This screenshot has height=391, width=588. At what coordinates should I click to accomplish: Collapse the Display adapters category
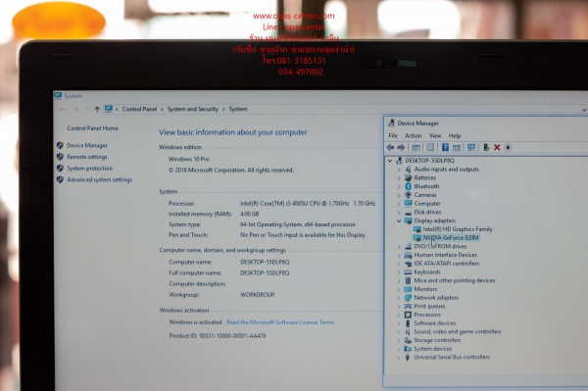point(399,220)
